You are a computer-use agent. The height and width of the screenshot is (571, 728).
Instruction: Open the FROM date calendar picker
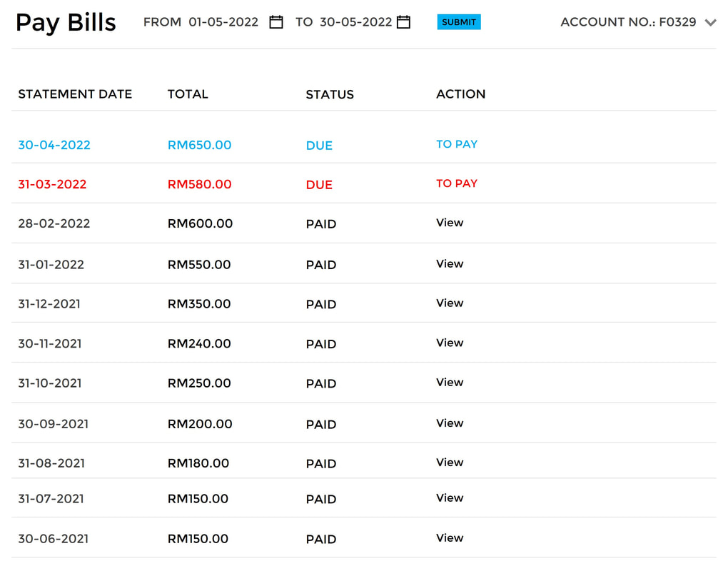[275, 22]
